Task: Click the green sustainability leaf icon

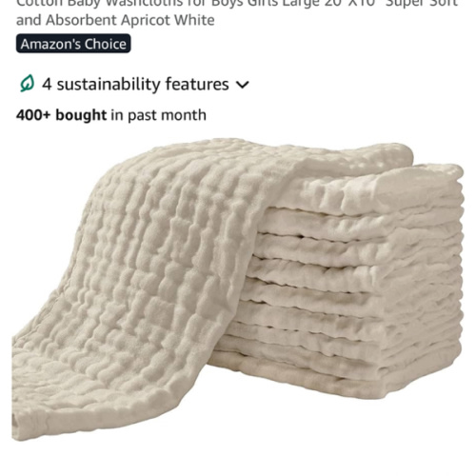Action: (27, 84)
